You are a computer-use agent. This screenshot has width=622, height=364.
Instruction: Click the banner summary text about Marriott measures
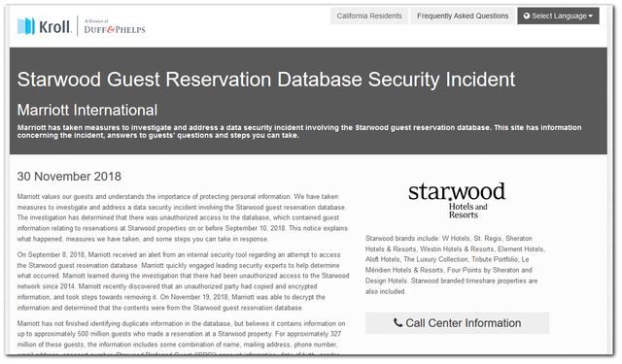click(299, 131)
